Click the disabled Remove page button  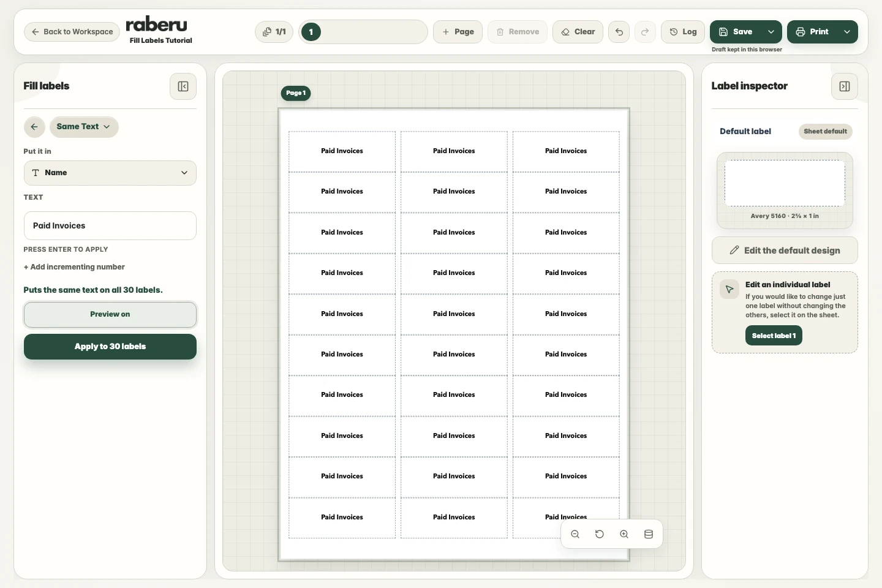(518, 32)
